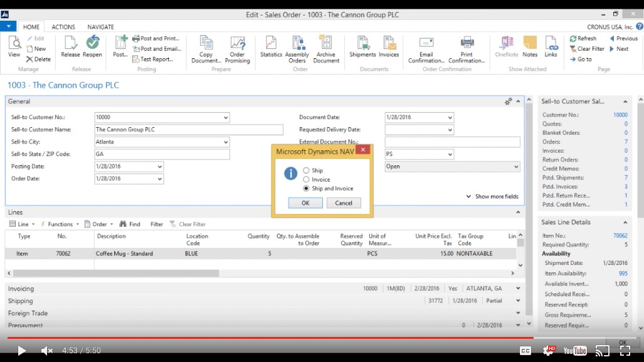Image resolution: width=644 pixels, height=362 pixels.
Task: Open the Functions menu in Lines
Action: pos(60,224)
